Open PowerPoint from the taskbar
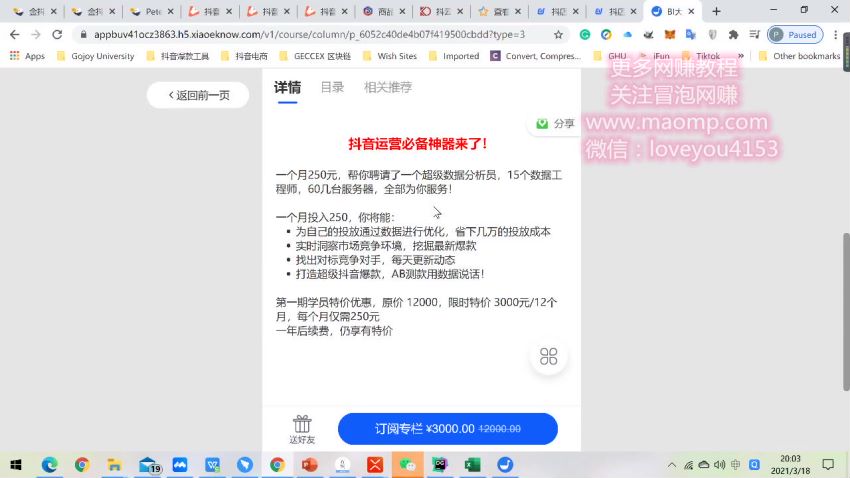 (310, 465)
